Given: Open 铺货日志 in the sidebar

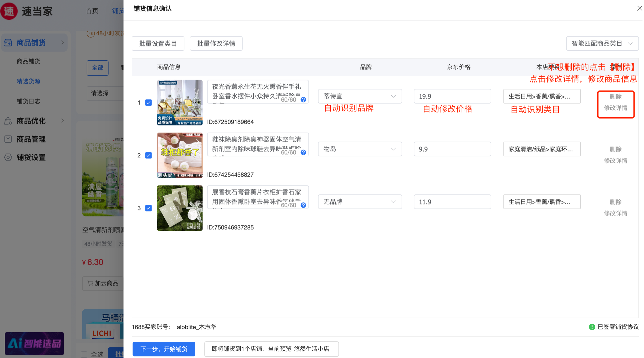Looking at the screenshot, I should 28,101.
